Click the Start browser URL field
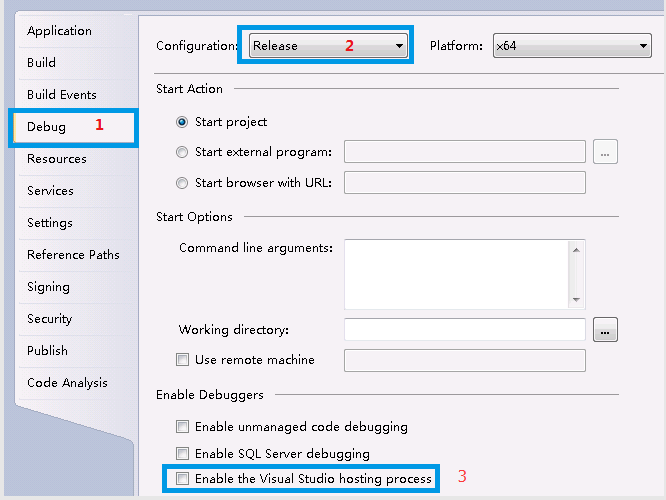The width and height of the screenshot is (666, 500). 465,183
